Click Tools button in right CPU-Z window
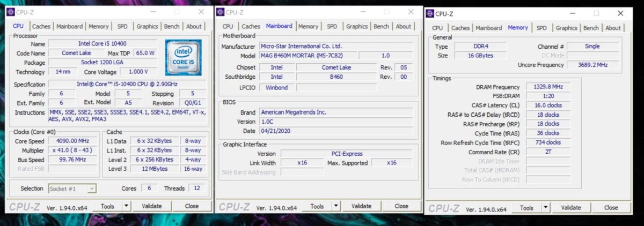The image size is (644, 226). (x=527, y=208)
